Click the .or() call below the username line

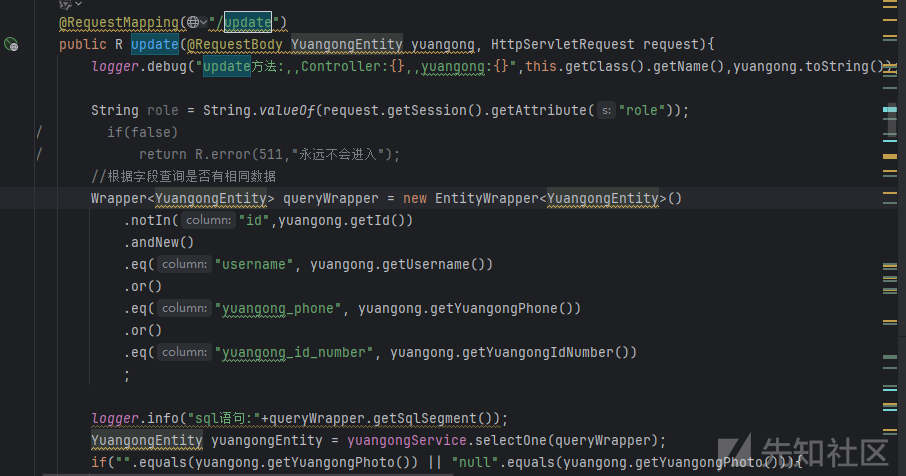click(143, 287)
